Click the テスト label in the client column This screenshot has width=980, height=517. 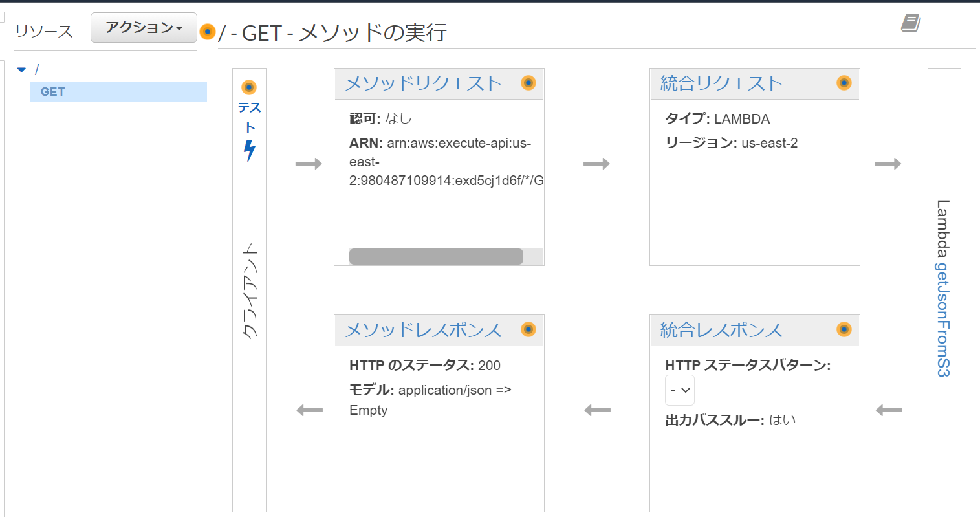(250, 116)
